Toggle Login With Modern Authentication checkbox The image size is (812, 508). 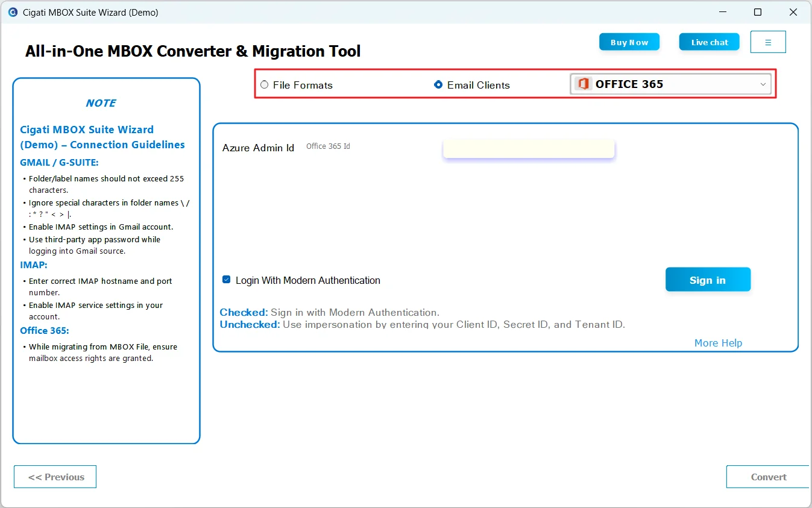227,280
